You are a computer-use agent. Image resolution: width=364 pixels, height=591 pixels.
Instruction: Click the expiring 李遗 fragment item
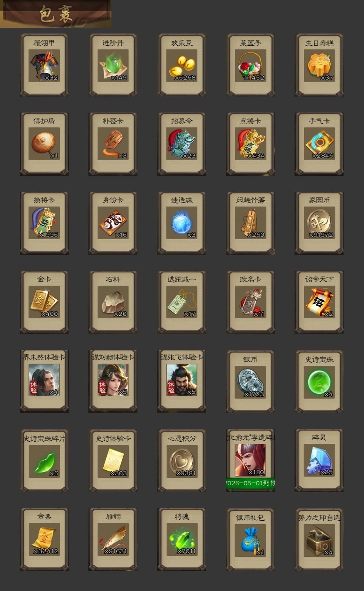point(250,461)
